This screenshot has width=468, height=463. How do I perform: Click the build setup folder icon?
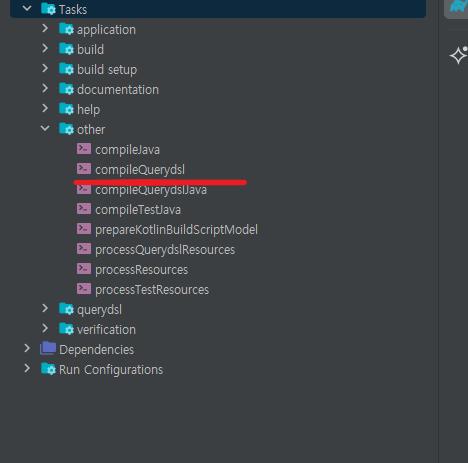66,69
